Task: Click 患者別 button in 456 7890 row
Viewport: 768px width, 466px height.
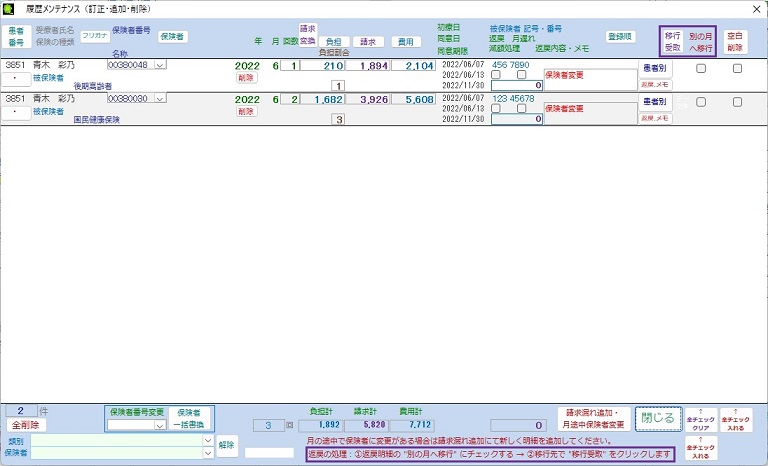Action: point(655,68)
